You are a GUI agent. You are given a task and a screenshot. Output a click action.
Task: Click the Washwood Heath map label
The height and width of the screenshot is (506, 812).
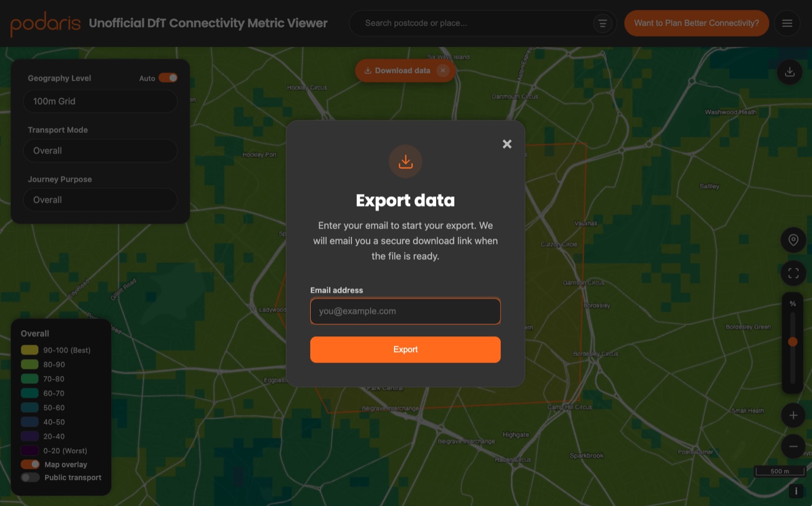[730, 112]
